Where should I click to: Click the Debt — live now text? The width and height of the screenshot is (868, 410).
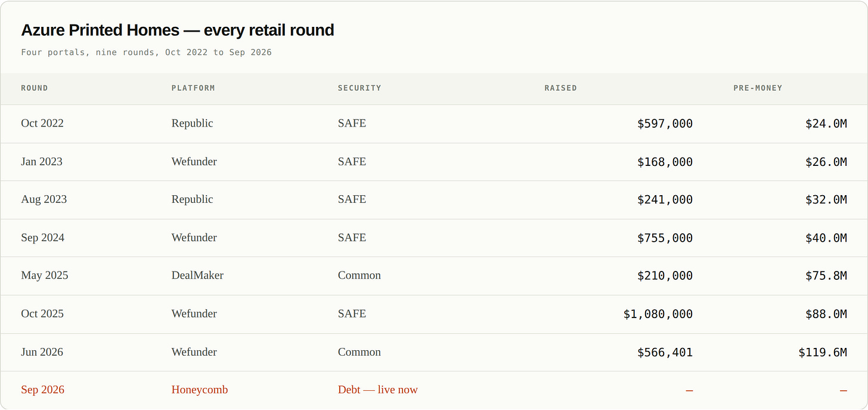tap(378, 390)
